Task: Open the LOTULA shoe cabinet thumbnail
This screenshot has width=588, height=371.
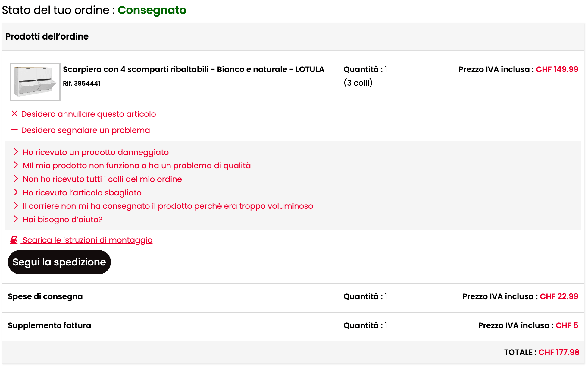Action: coord(36,82)
